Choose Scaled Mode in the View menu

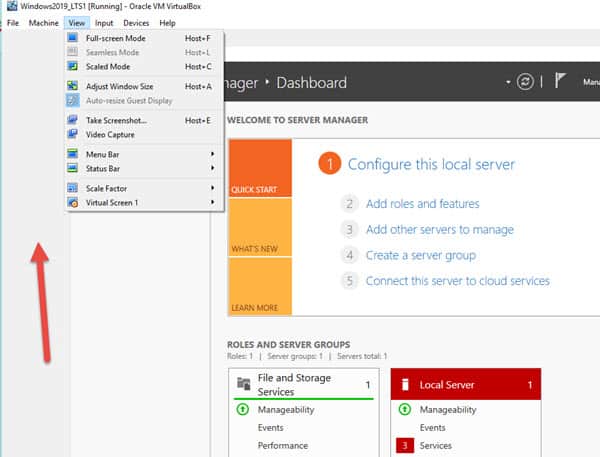[x=145, y=66]
